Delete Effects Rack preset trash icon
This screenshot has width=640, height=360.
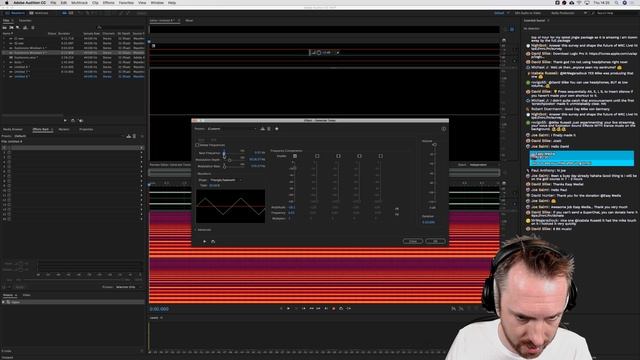[x=134, y=136]
